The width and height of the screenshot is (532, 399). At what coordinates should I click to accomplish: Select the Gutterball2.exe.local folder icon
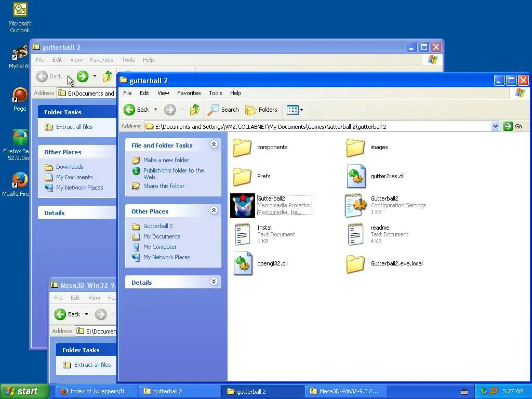point(355,263)
